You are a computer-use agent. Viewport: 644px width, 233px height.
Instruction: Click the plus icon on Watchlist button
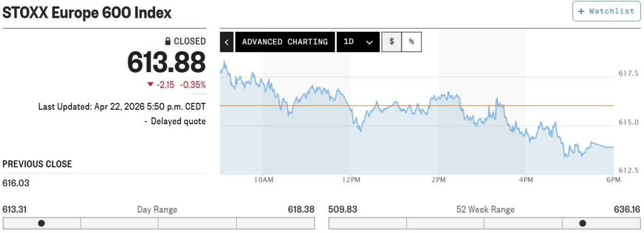[x=581, y=11]
